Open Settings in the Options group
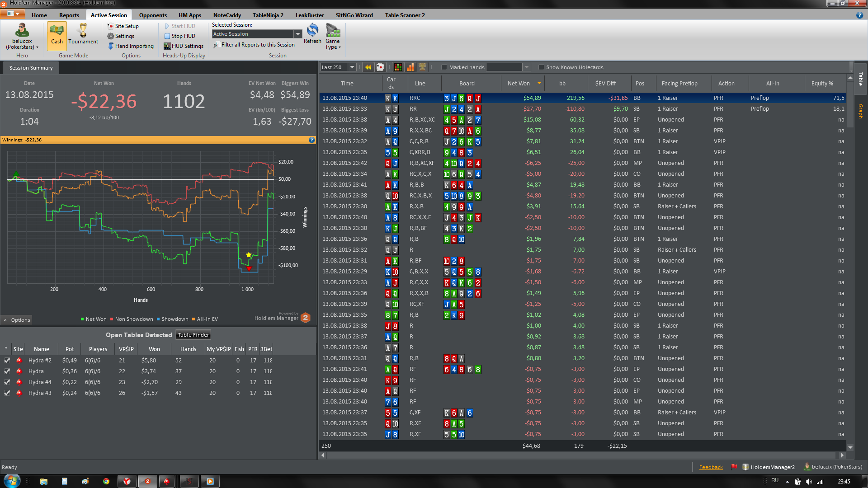868x488 pixels. tap(121, 36)
